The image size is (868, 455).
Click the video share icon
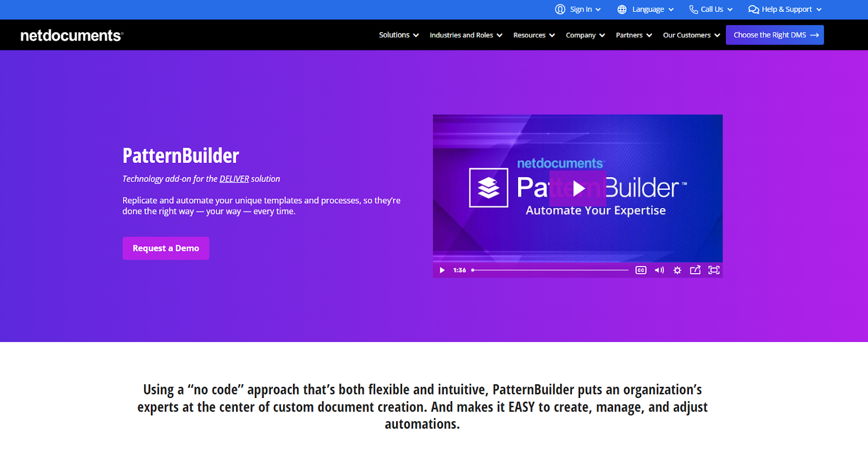(695, 270)
